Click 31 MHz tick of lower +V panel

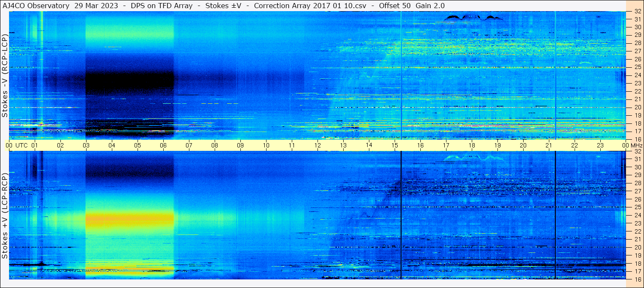(x=637, y=159)
